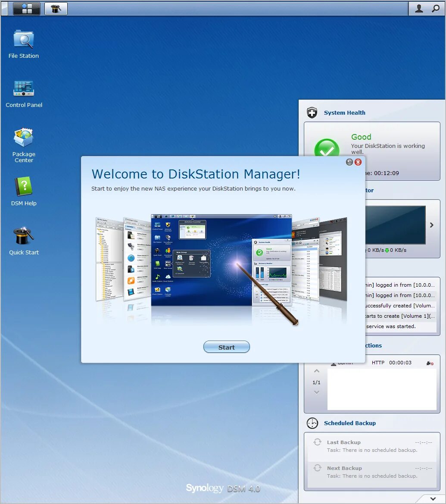Go to previous connections page with up arrow
Viewport: 446px width, 504px height.
316,371
